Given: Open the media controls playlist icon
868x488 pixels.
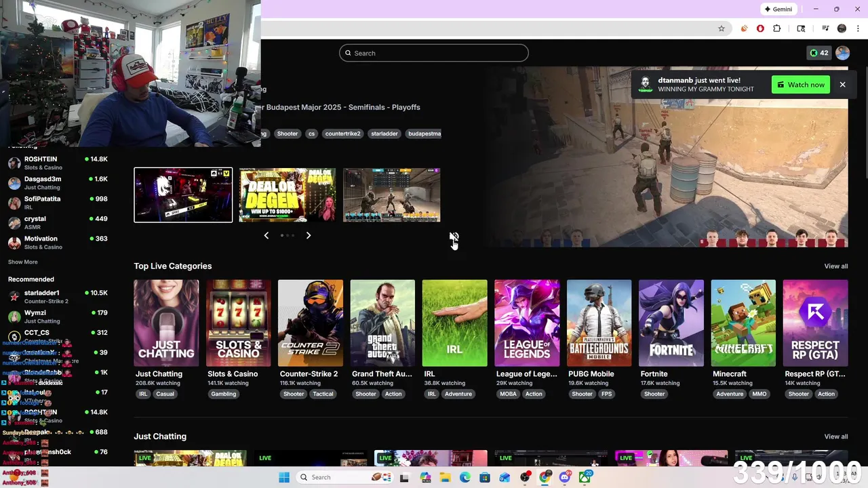Looking at the screenshot, I should pyautogui.click(x=825, y=28).
